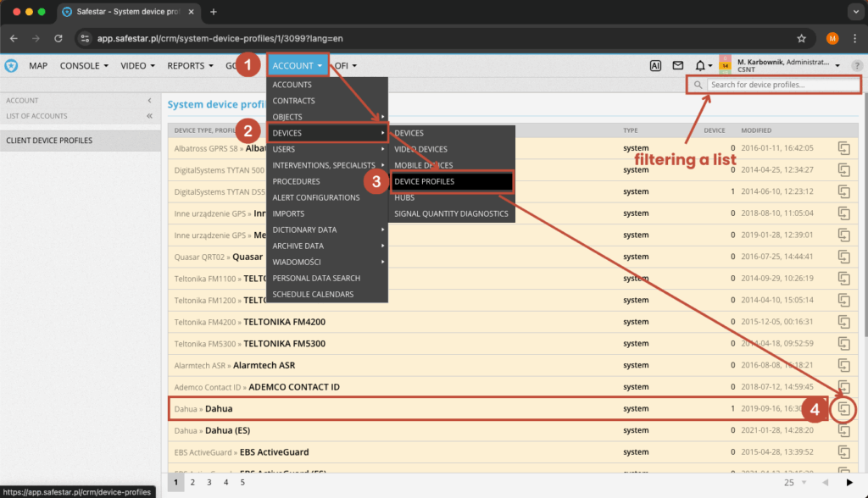Expand the ARCHIVE DATA submenu
This screenshot has width=868, height=498.
pos(327,246)
